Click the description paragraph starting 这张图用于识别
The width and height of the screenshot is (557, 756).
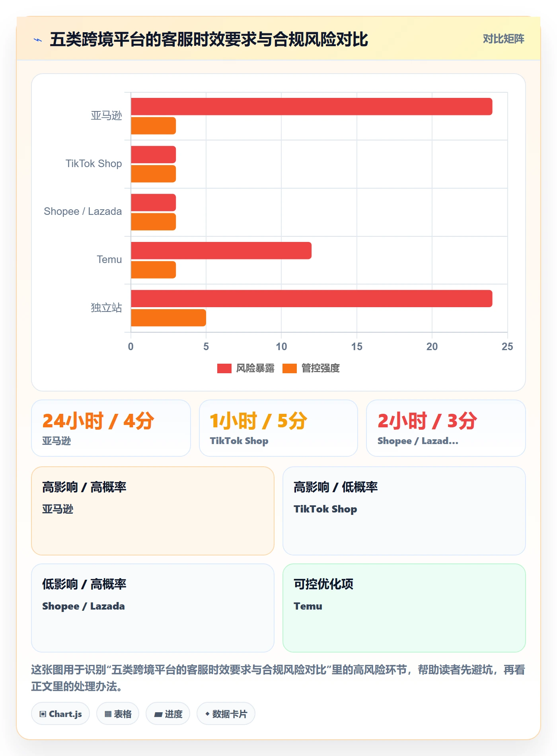pyautogui.click(x=278, y=678)
